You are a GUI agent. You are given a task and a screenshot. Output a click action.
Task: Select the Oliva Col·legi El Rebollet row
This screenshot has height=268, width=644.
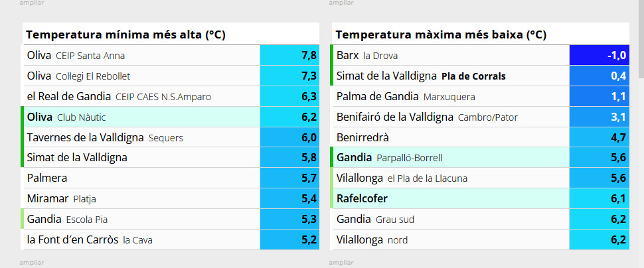click(x=170, y=76)
